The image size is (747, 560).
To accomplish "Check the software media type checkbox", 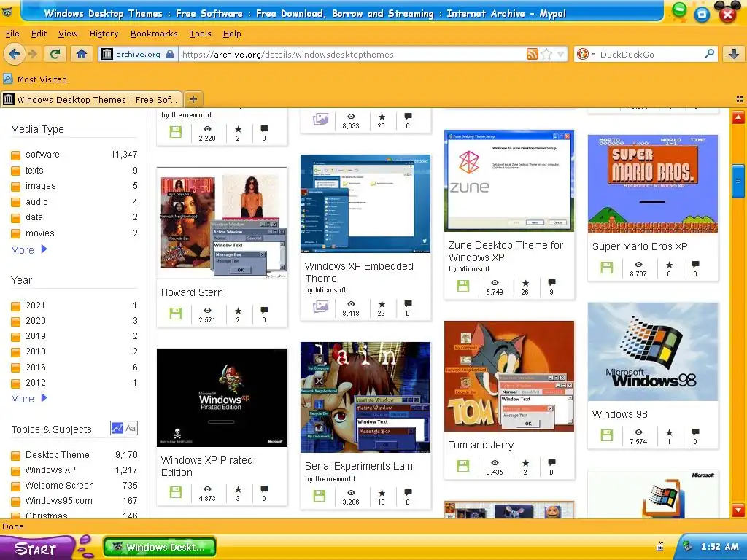I will point(16,155).
